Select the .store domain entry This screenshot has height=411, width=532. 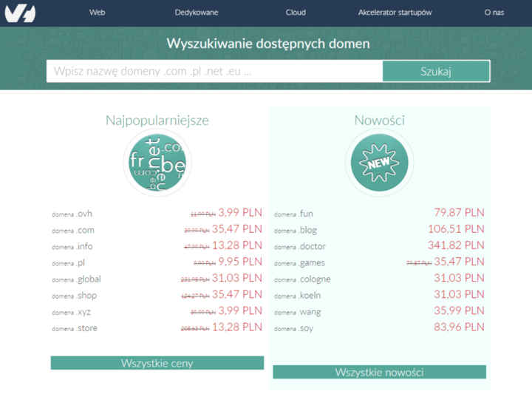[157, 327]
